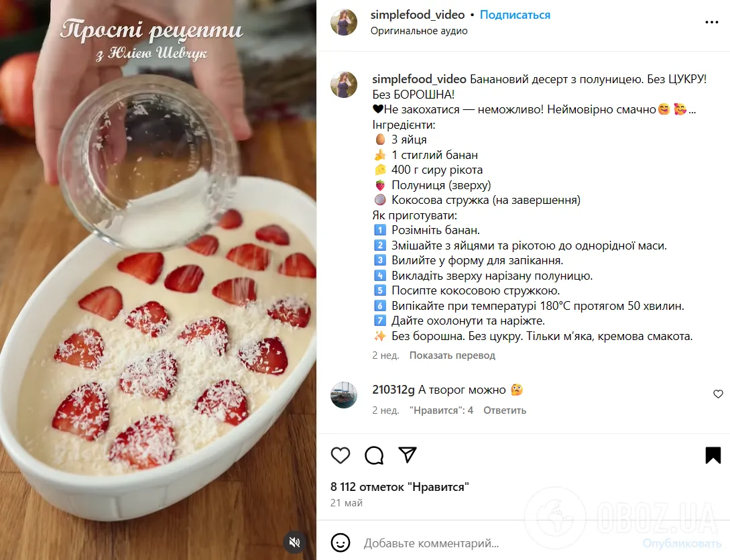
Task: Like the 210312g comment heart
Action: 718,394
